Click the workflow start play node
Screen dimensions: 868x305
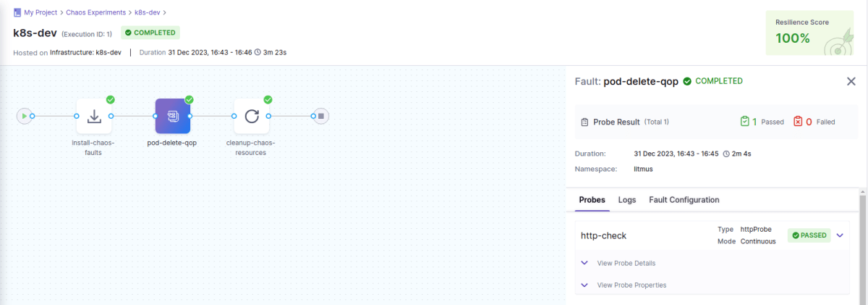pyautogui.click(x=25, y=116)
